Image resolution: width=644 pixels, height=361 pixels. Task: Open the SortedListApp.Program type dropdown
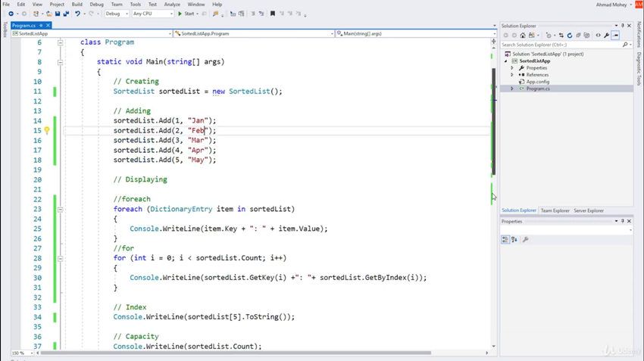click(254, 33)
